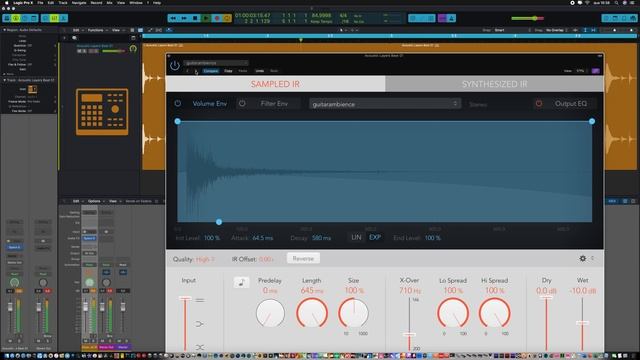This screenshot has height=360, width=640.
Task: Click the Length knob
Action: [x=312, y=313]
